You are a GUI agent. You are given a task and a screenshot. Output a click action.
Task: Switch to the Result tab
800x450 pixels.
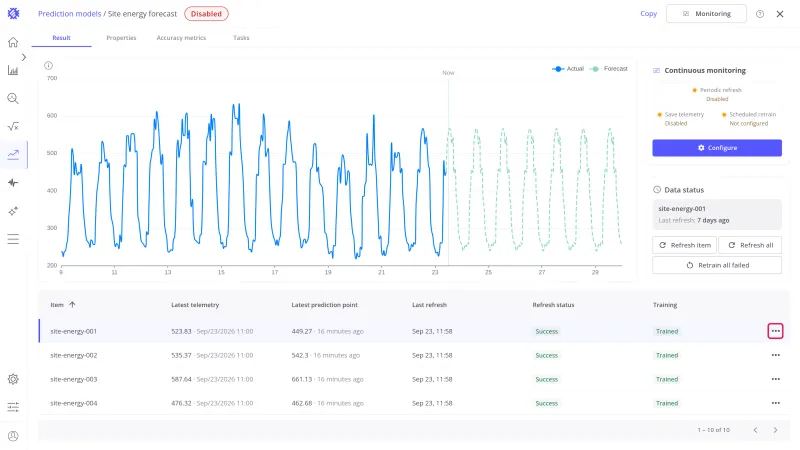tap(61, 38)
